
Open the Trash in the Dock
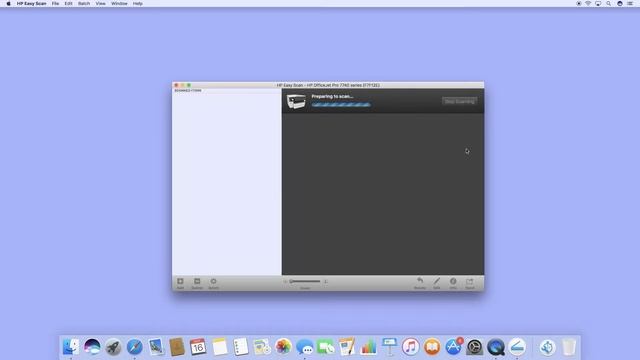(x=569, y=347)
